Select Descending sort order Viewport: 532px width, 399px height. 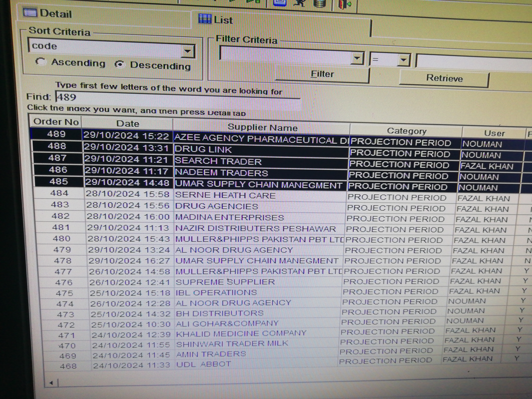pos(119,64)
